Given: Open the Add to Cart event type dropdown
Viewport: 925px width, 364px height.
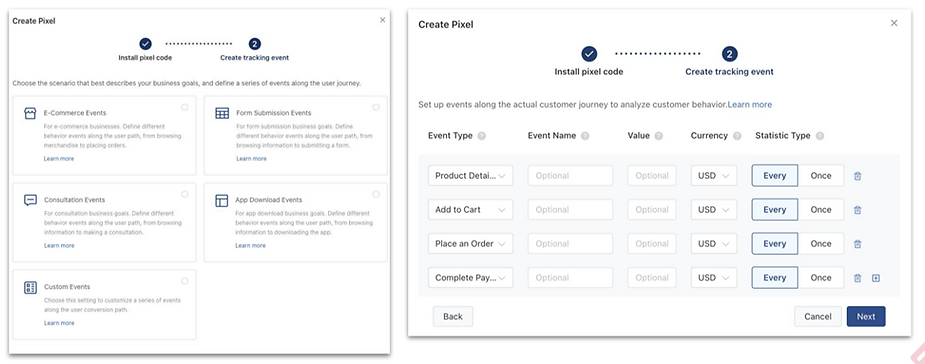Looking at the screenshot, I should pos(470,209).
